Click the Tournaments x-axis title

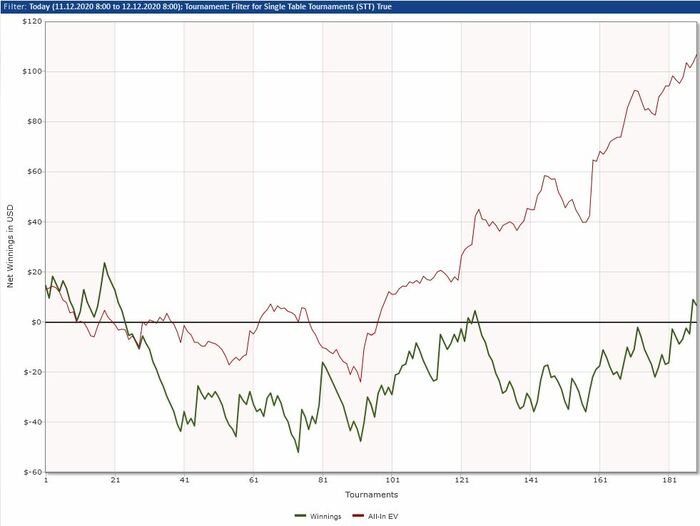371,494
